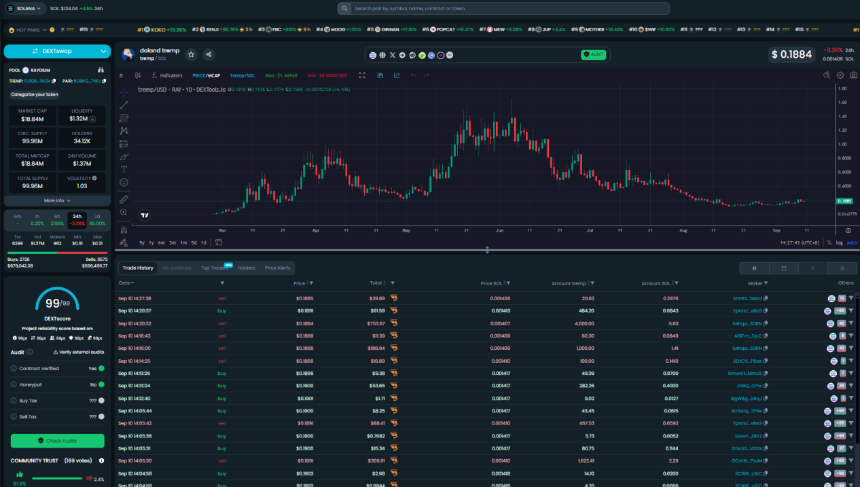Select the emoji icons tool

click(124, 182)
